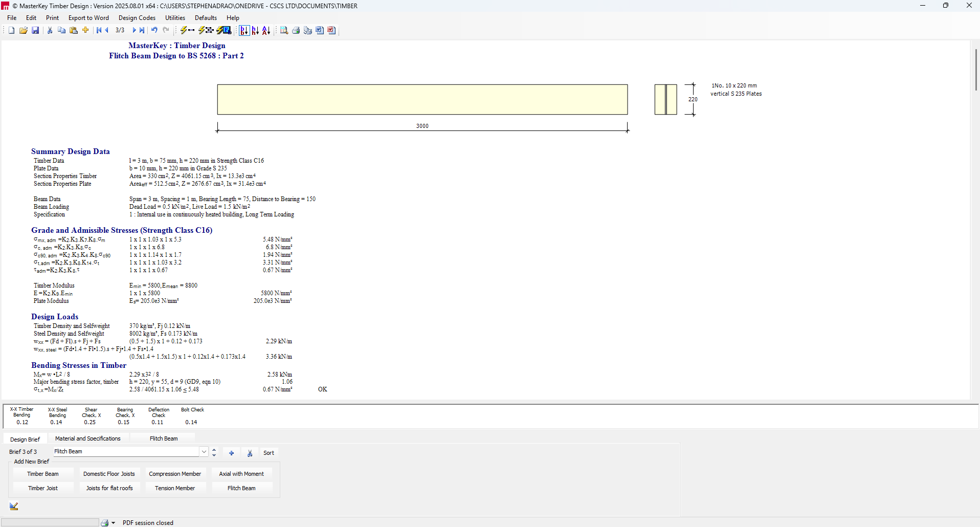980x527 pixels.
Task: Go to the next brief arrow
Action: 134,31
